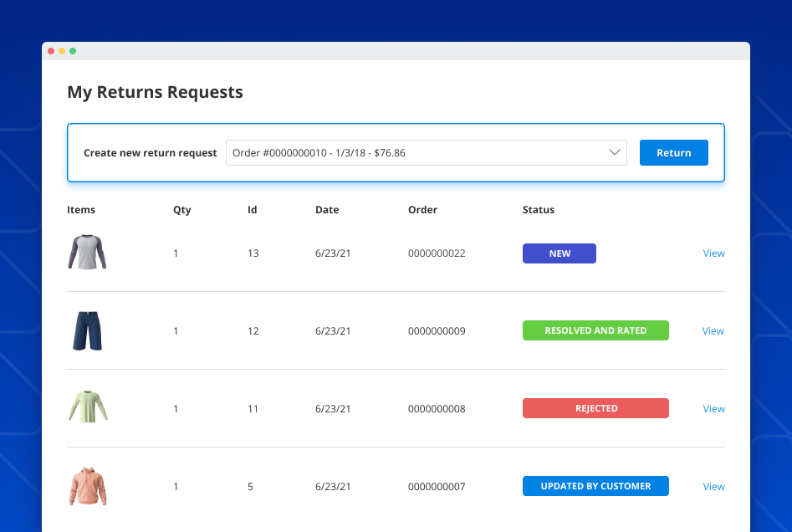This screenshot has height=532, width=792.
Task: Click the UPDATED BY CUSTOMER status badge
Action: point(595,486)
